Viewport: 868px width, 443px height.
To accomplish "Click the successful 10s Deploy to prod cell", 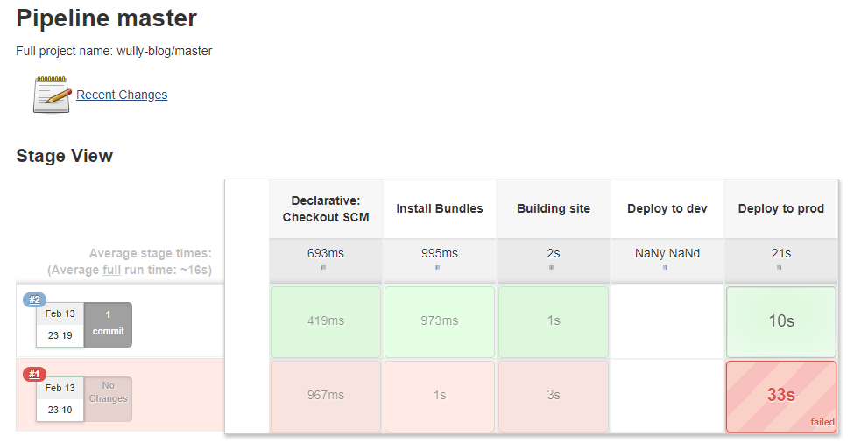I will coord(780,321).
